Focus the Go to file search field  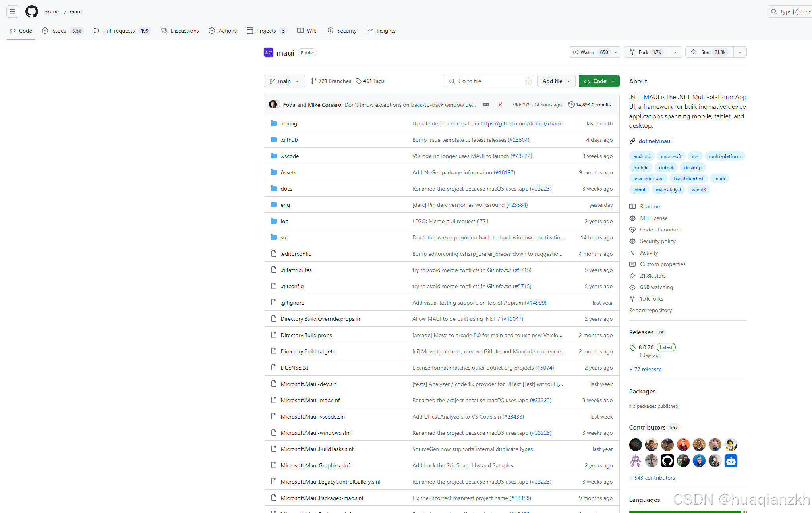click(489, 81)
